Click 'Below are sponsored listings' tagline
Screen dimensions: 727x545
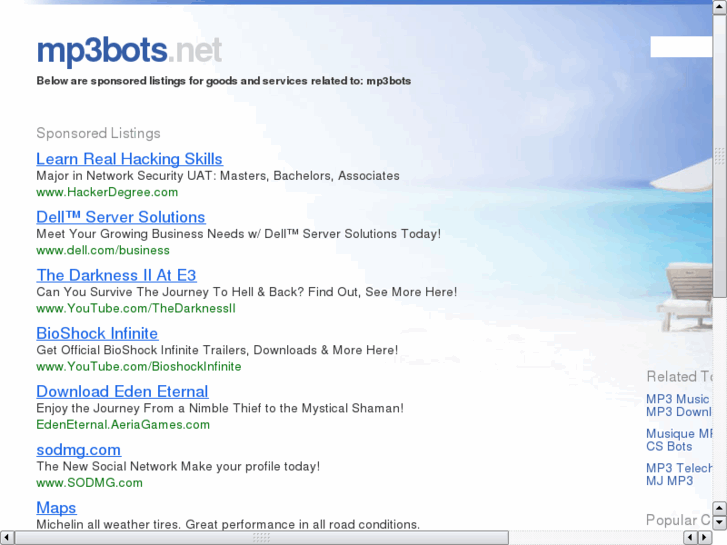[223, 81]
